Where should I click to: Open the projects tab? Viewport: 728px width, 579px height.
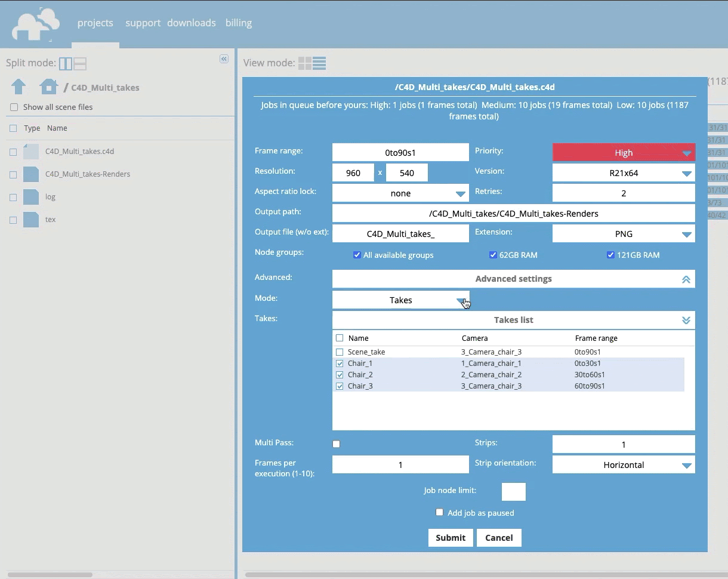[x=95, y=23]
